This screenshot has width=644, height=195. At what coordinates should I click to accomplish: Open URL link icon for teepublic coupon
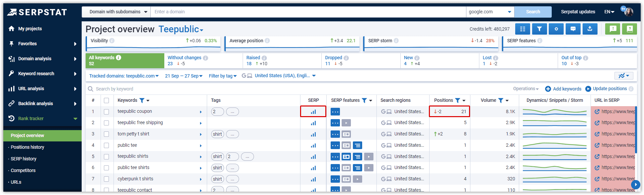[x=597, y=112]
